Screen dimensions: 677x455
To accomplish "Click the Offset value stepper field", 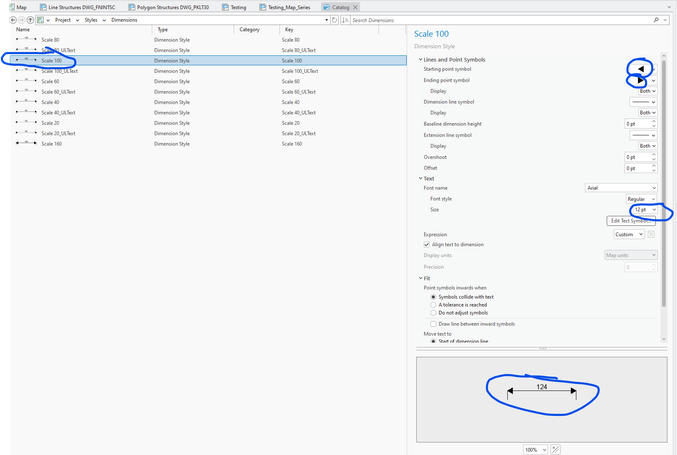I will point(641,168).
